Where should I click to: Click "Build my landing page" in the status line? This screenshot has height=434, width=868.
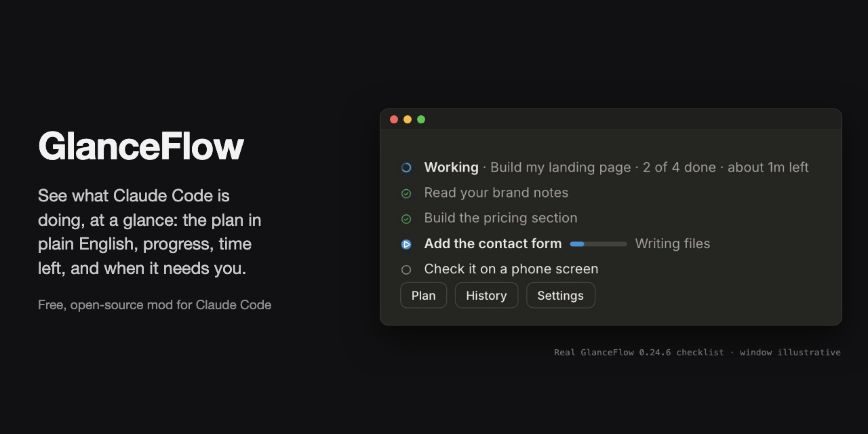tap(561, 167)
